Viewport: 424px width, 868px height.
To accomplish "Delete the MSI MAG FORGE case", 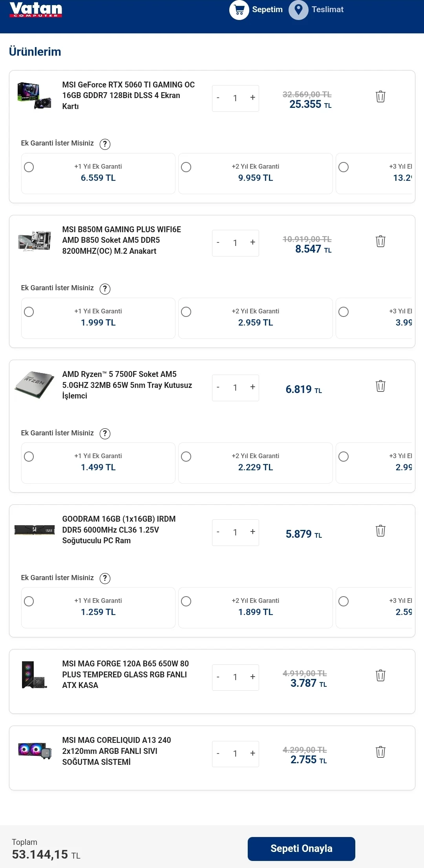I will click(380, 675).
